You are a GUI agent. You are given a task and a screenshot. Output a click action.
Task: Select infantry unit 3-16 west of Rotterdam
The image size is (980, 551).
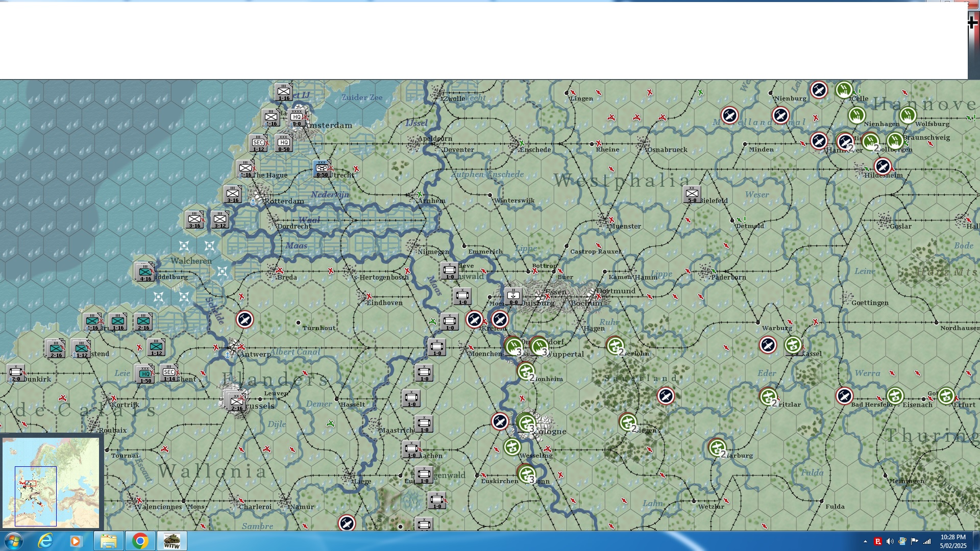point(233,194)
